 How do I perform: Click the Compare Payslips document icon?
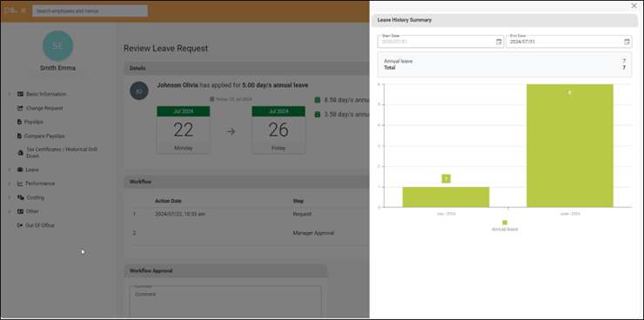19,137
